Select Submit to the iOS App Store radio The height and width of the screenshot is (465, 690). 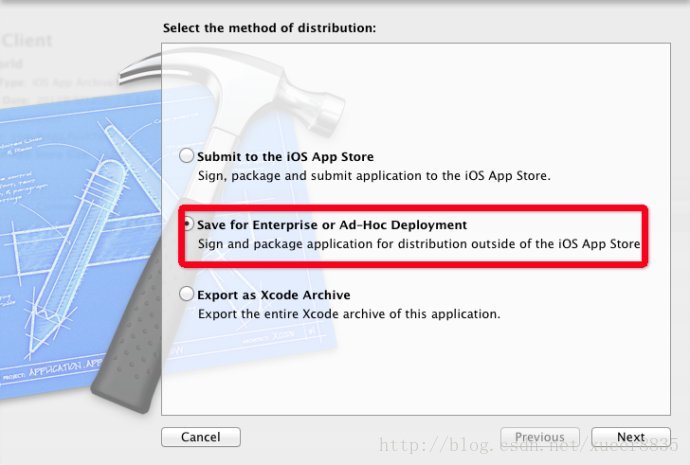tap(187, 156)
